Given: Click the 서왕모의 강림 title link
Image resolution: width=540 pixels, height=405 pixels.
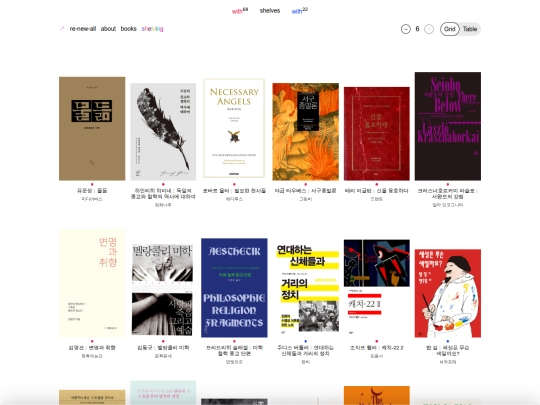Looking at the screenshot, I should pos(448,194).
